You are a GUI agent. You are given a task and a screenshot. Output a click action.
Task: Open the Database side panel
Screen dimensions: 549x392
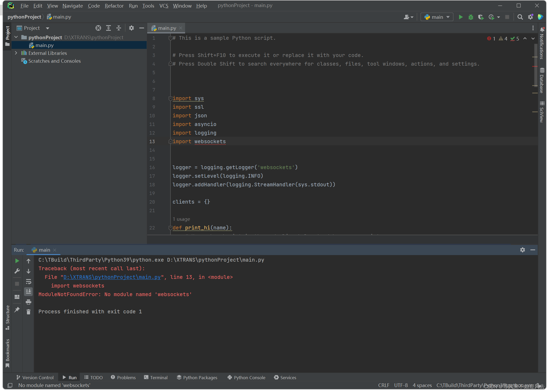(x=542, y=80)
